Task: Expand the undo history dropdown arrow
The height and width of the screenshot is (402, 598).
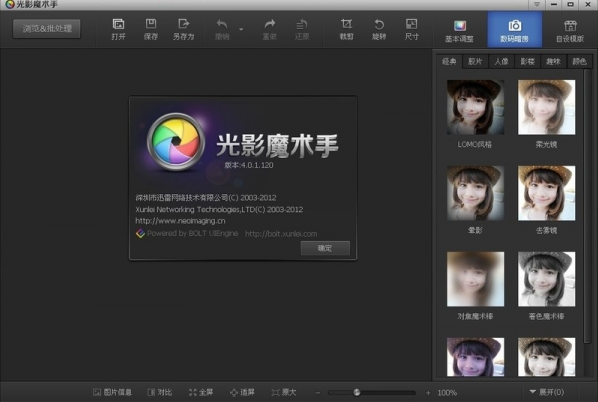Action: pyautogui.click(x=241, y=29)
